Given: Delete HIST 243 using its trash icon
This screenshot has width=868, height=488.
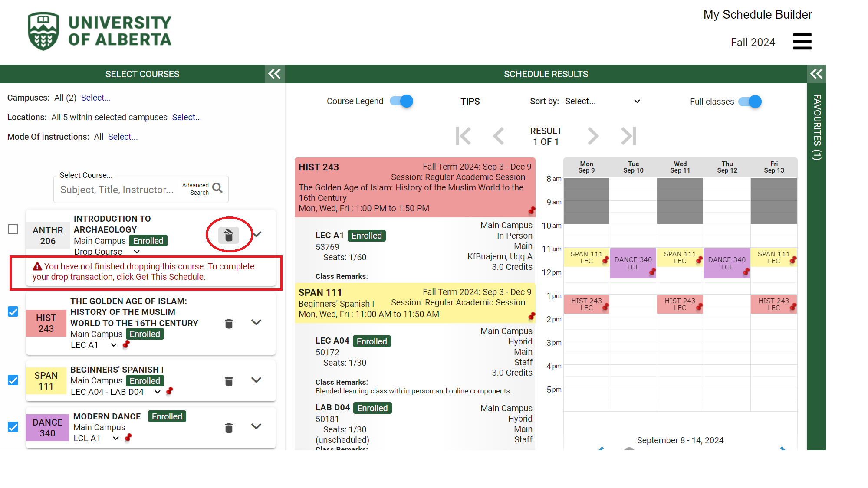Looking at the screenshot, I should pos(229,324).
